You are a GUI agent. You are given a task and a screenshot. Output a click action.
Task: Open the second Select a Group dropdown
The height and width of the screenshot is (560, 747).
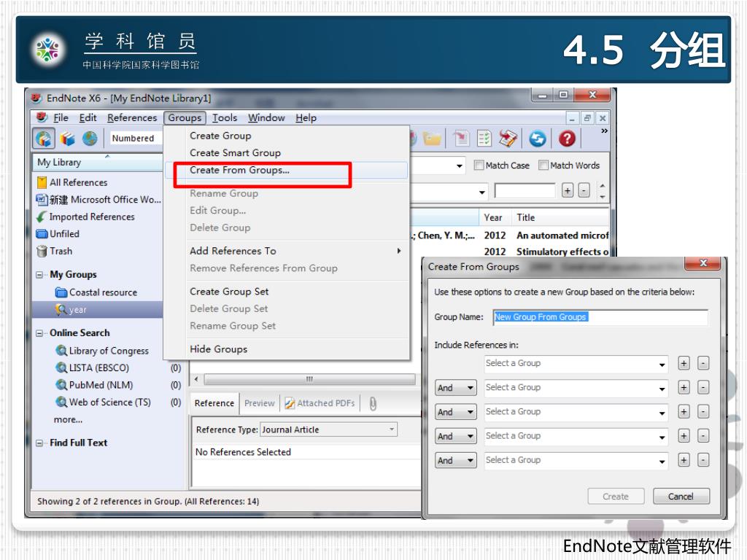coord(576,388)
